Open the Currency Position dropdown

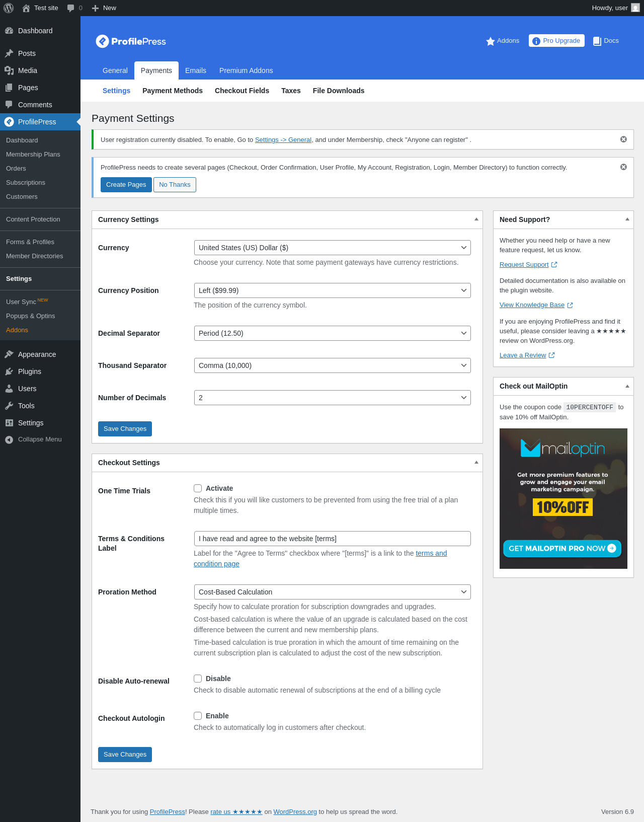tap(333, 290)
